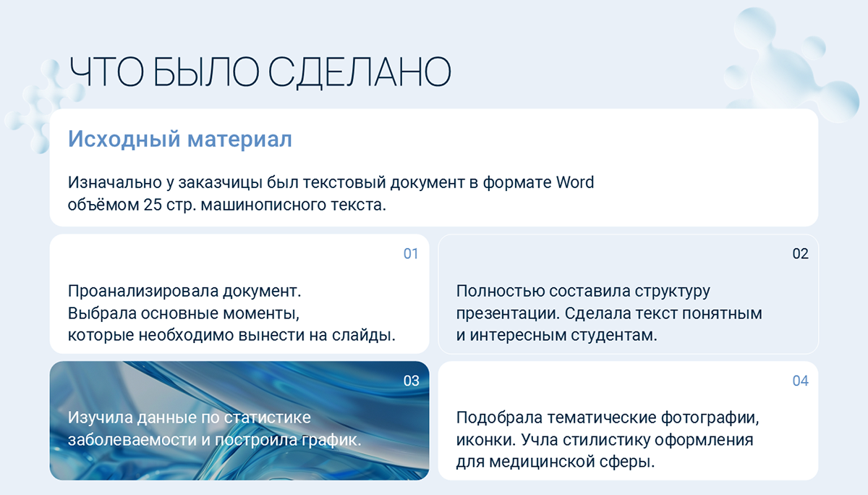Select the "Исходный материал" heading
The width and height of the screenshot is (868, 495).
coord(180,139)
